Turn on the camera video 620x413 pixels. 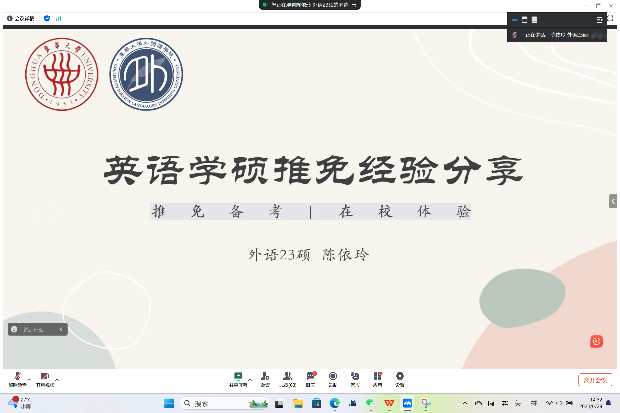click(x=44, y=377)
